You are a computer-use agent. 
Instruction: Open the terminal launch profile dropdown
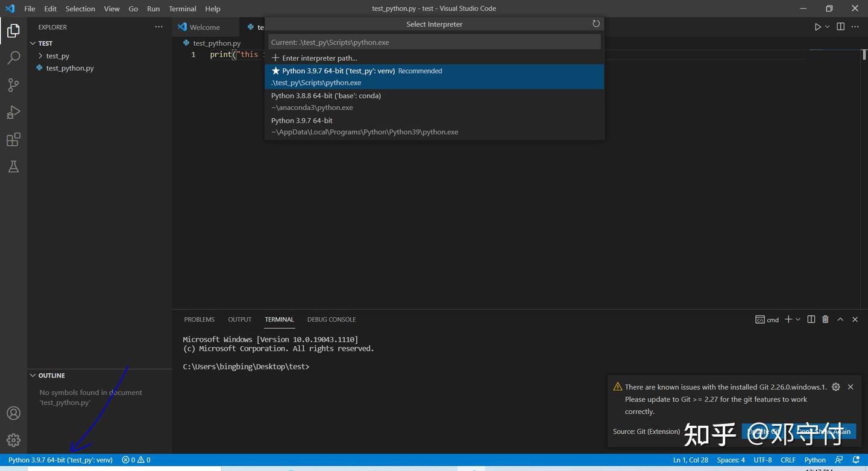pos(798,319)
